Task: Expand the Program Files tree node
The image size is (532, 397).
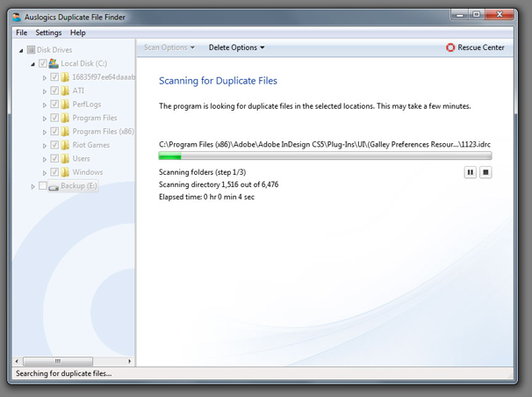Action: point(45,119)
